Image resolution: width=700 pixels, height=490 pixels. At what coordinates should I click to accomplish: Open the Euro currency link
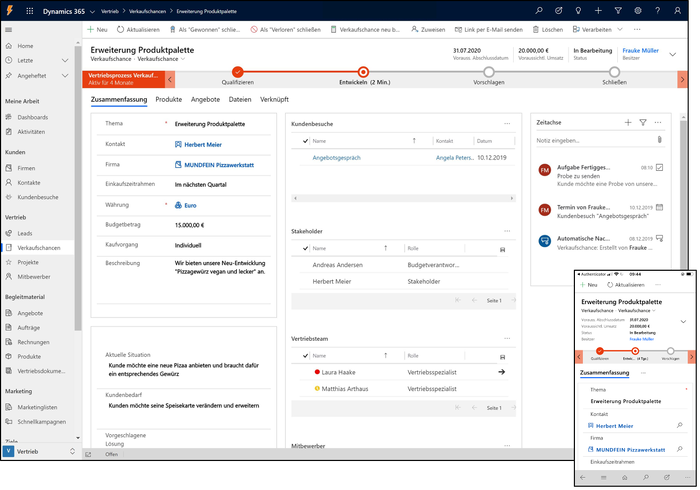click(x=190, y=205)
